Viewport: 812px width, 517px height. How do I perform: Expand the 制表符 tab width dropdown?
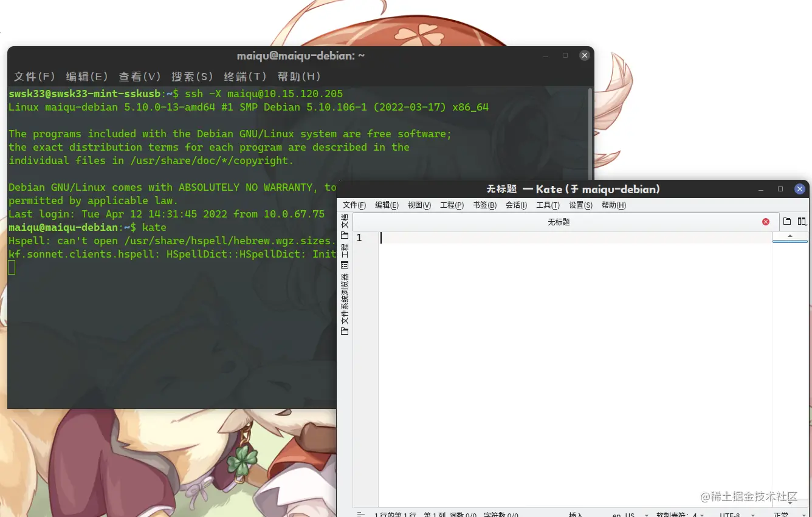tap(680, 515)
